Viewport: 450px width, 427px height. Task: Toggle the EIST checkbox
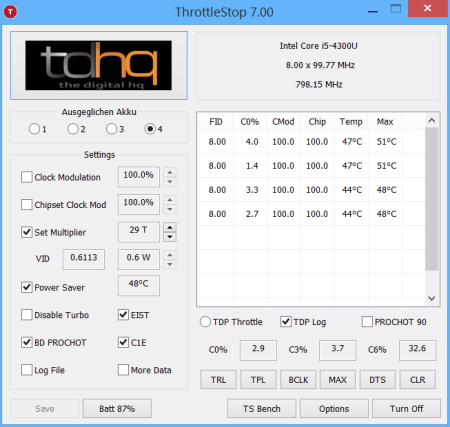[123, 315]
